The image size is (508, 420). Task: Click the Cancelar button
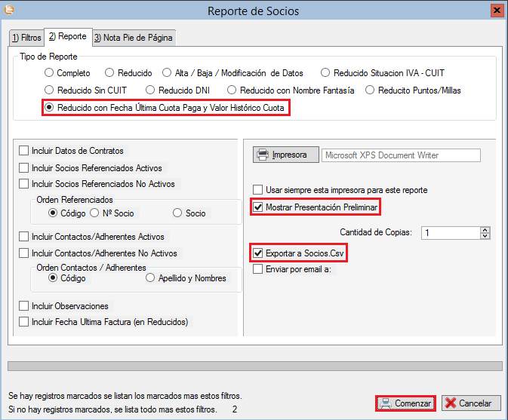471,403
